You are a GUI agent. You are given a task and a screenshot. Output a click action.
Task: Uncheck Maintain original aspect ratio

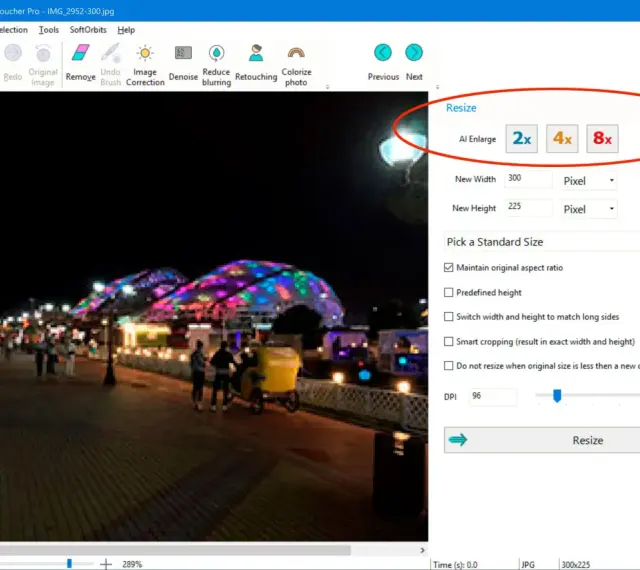(449, 267)
